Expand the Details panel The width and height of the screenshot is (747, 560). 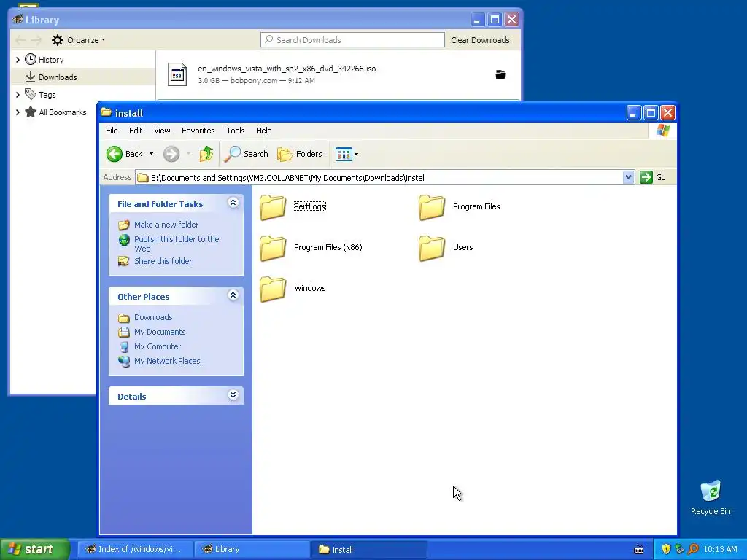pyautogui.click(x=233, y=395)
